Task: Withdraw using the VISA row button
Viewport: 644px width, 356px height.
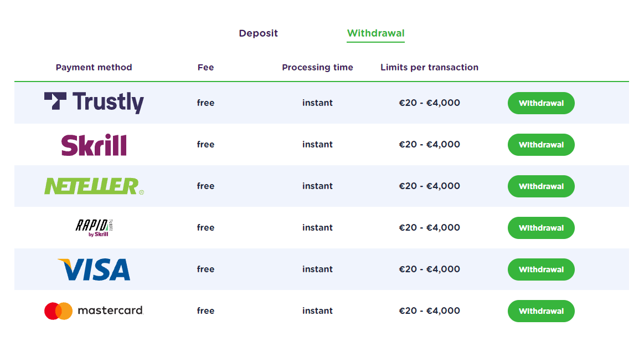Action: pyautogui.click(x=541, y=269)
